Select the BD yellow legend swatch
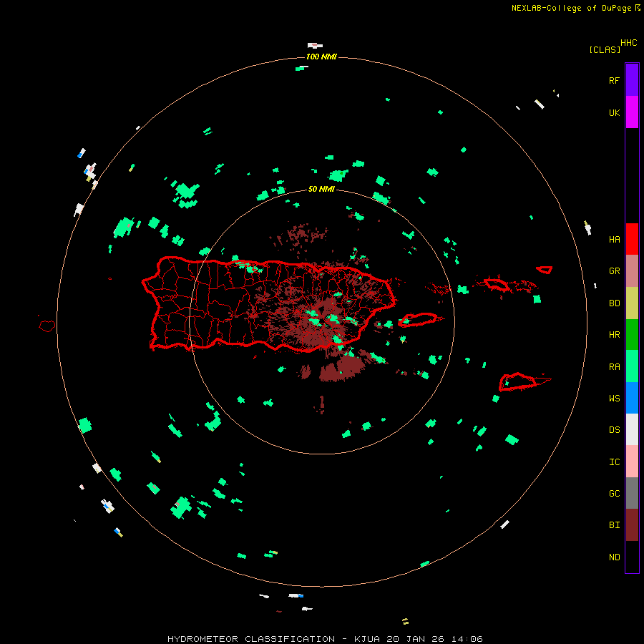644x644 pixels. point(632,303)
